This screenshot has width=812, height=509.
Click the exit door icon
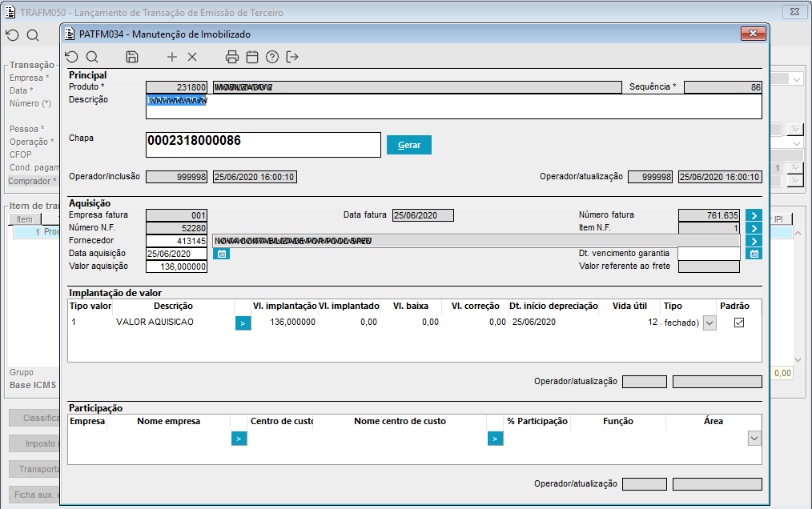[292, 57]
